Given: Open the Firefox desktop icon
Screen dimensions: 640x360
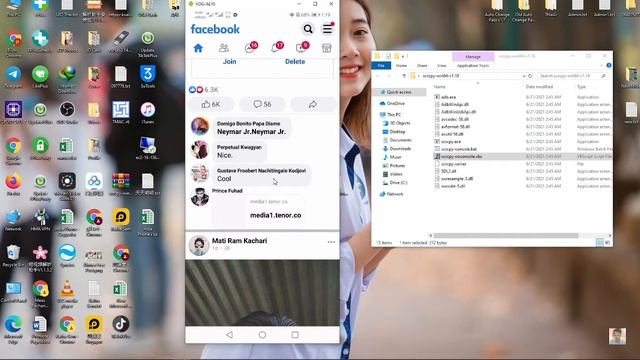Looking at the screenshot, I should pyautogui.click(x=13, y=184).
